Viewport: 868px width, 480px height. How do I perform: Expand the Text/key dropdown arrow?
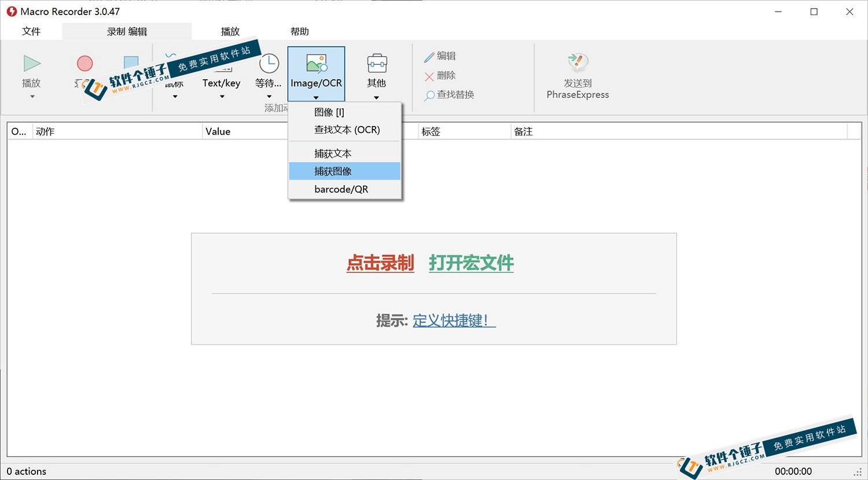(222, 97)
